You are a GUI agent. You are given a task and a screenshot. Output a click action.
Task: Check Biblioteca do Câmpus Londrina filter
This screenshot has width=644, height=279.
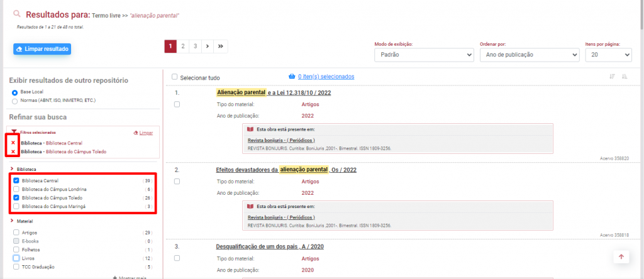(x=16, y=189)
